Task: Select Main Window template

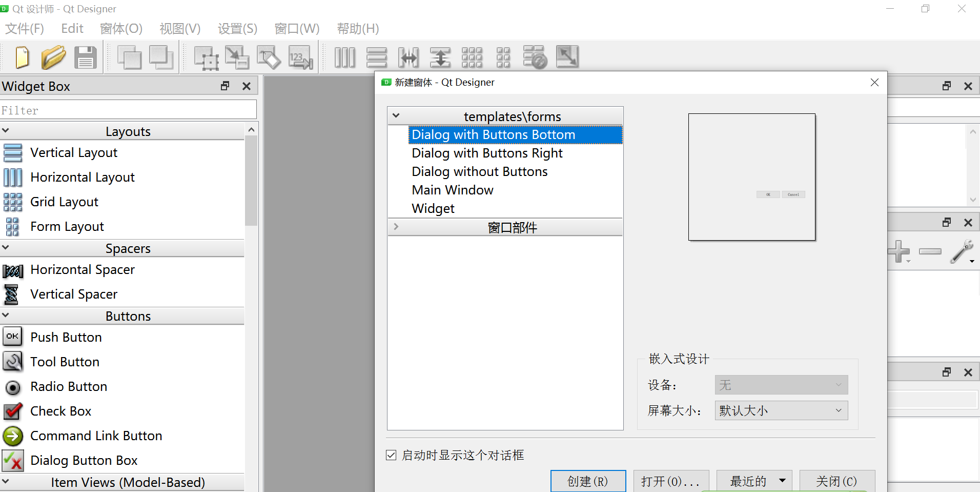Action: [453, 190]
